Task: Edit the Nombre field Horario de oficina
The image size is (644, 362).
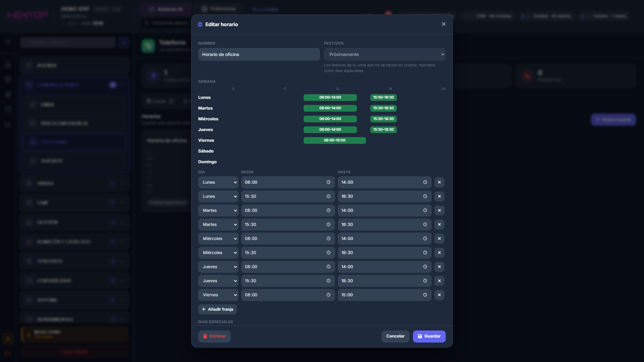Action: pyautogui.click(x=259, y=54)
